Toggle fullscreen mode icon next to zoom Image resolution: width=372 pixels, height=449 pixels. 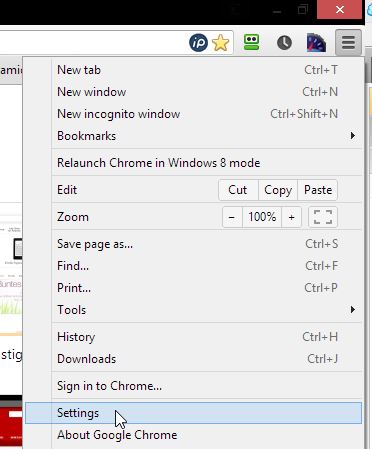coord(323,217)
